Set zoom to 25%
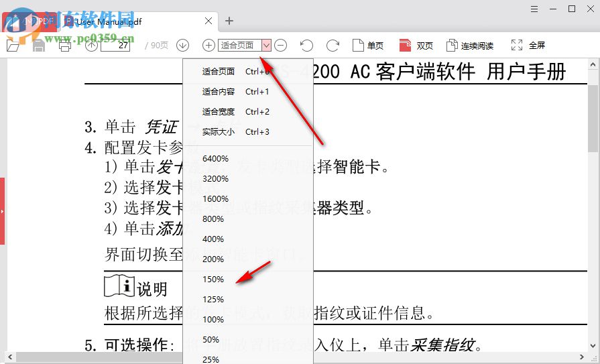The width and height of the screenshot is (600, 364). click(248, 359)
